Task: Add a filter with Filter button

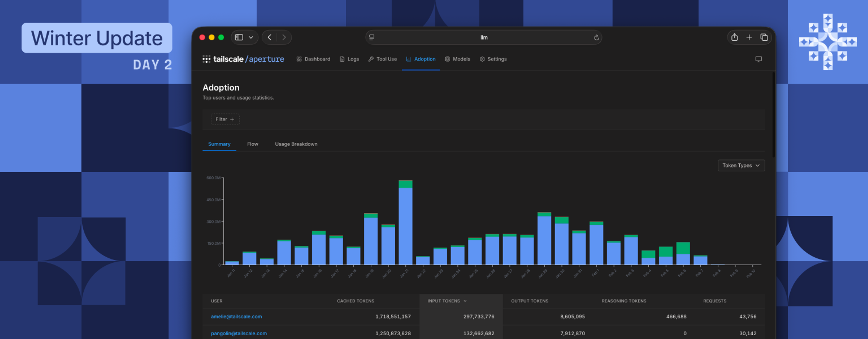Action: click(225, 119)
